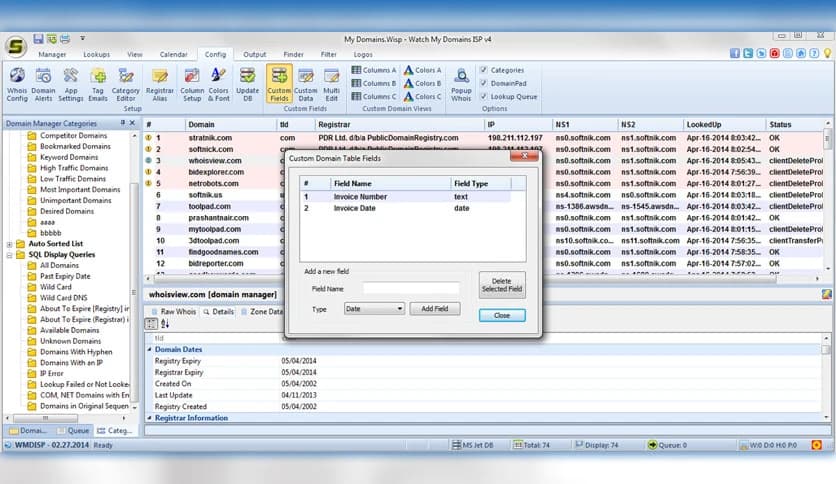The width and height of the screenshot is (836, 484).
Task: Click the Update DB icon
Action: (247, 78)
